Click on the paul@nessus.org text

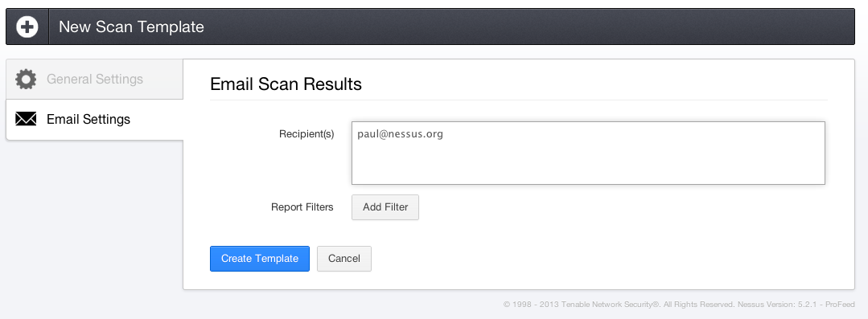(400, 134)
